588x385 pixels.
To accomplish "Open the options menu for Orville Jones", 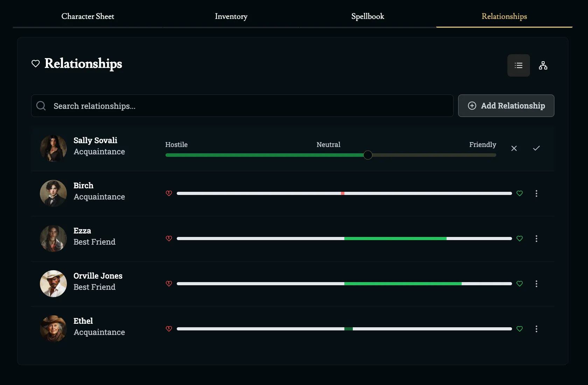I will point(536,284).
